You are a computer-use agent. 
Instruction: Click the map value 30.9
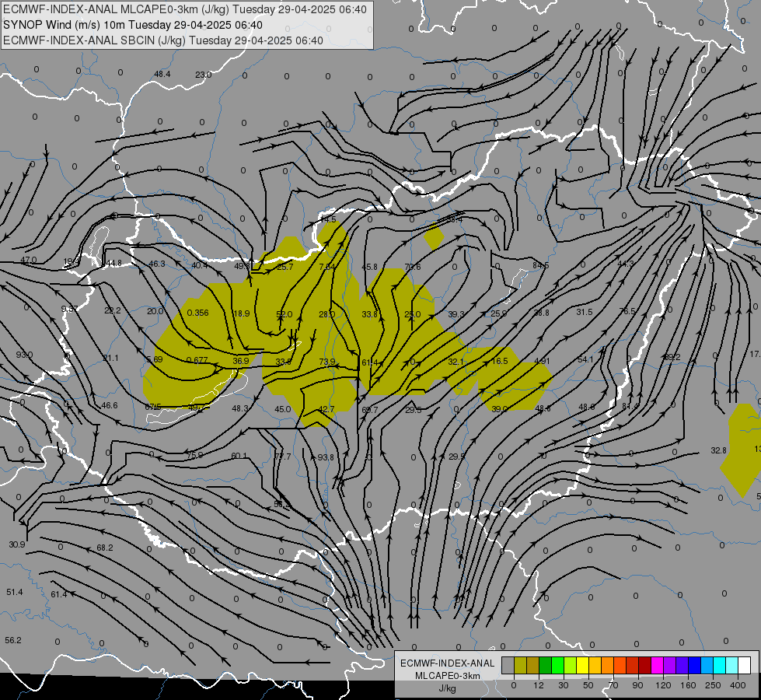point(17,544)
